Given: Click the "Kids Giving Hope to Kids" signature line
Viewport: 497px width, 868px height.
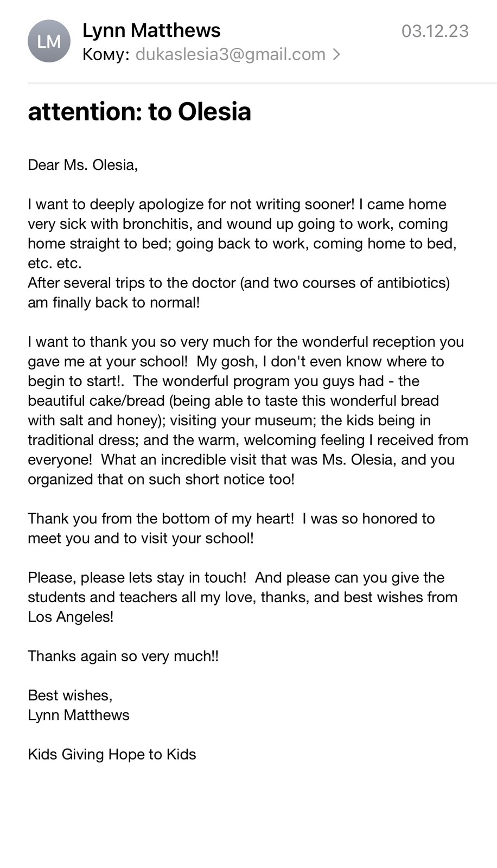Looking at the screenshot, I should point(112,754).
